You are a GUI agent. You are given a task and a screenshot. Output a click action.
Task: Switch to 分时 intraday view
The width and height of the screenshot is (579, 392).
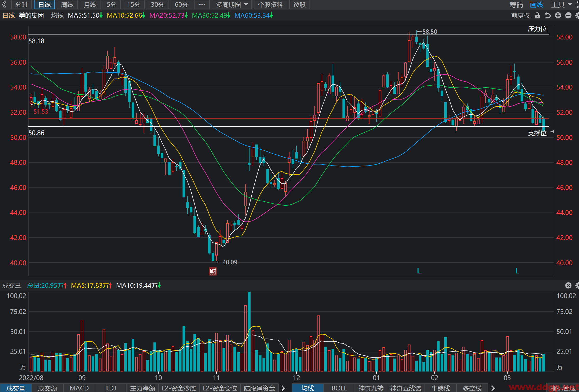(x=21, y=4)
